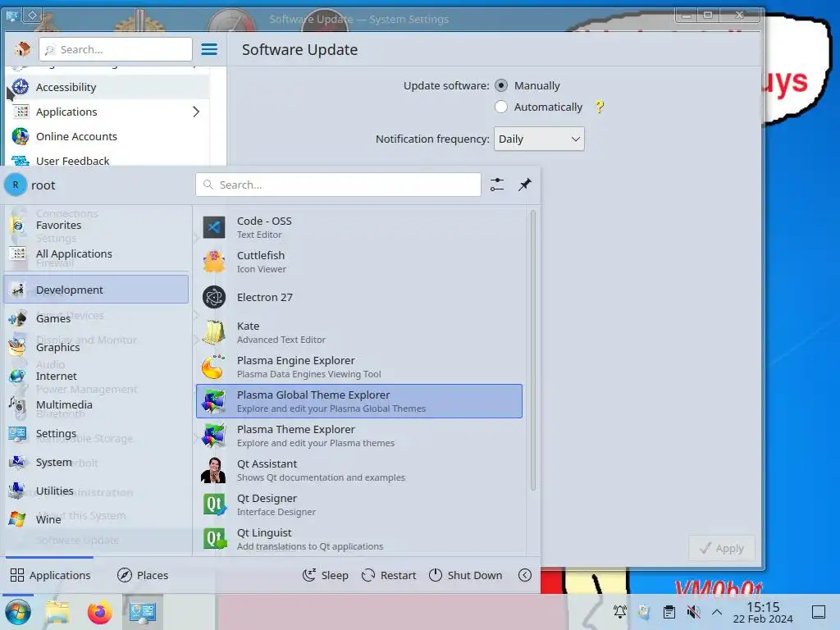
Task: Focus the launcher search field
Action: 338,185
